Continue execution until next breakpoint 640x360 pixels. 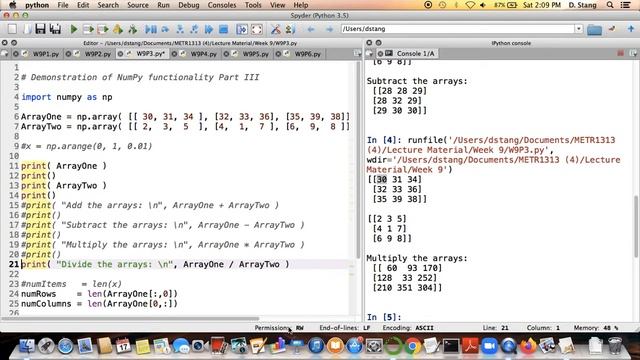point(209,29)
